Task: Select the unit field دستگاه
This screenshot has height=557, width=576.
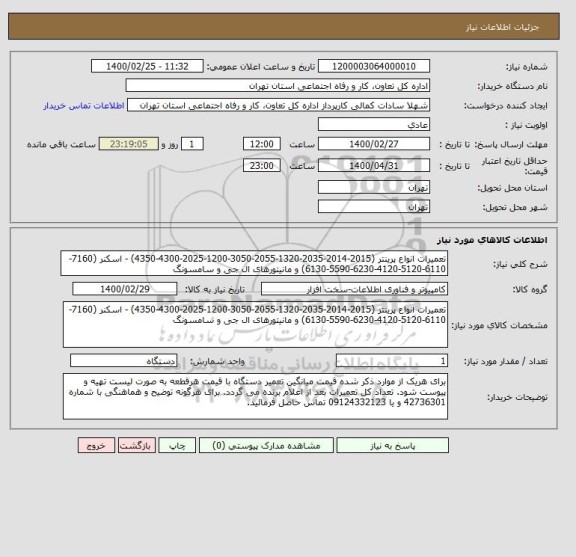Action: tap(123, 361)
